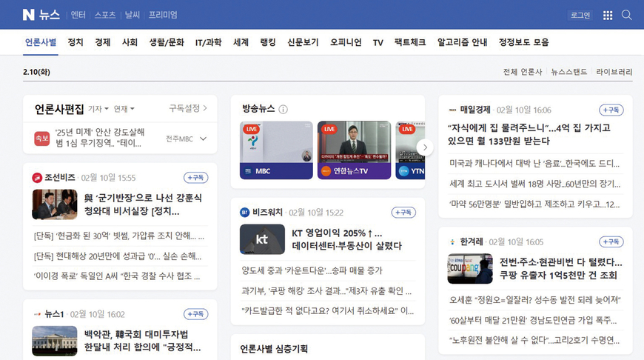Image resolution: width=644 pixels, height=360 pixels.
Task: Click the Naver N logo icon
Action: pos(28,15)
